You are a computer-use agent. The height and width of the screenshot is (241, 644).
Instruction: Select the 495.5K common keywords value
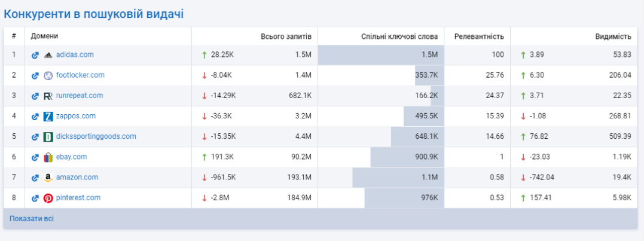(427, 116)
